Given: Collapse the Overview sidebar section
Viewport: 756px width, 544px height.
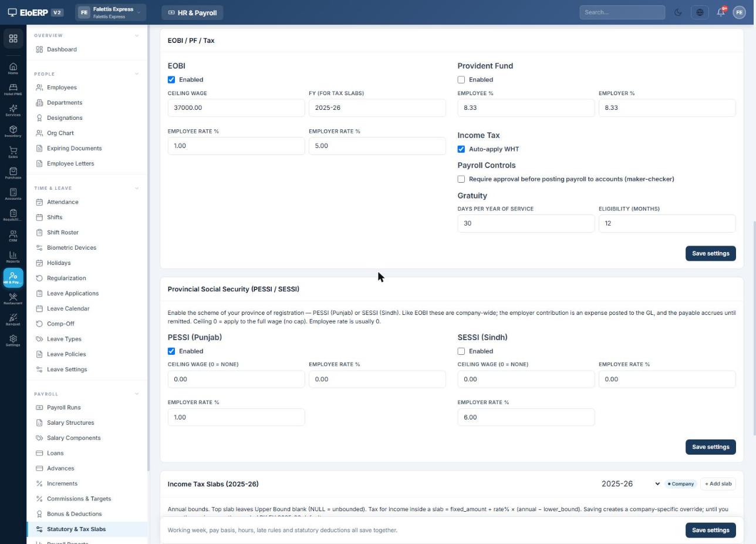Looking at the screenshot, I should click(137, 36).
